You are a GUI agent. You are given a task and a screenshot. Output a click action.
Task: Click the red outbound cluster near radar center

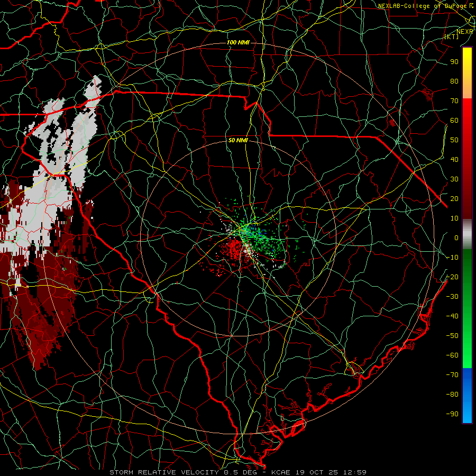point(235,250)
